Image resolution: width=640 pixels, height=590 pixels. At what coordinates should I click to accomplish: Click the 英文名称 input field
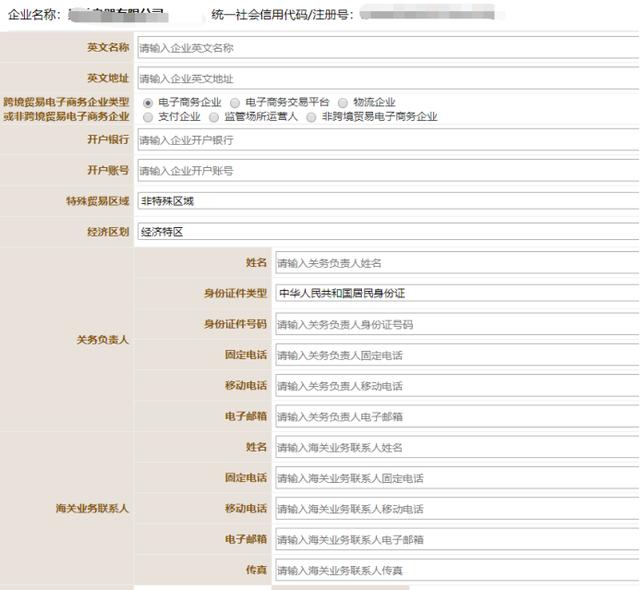pos(389,48)
